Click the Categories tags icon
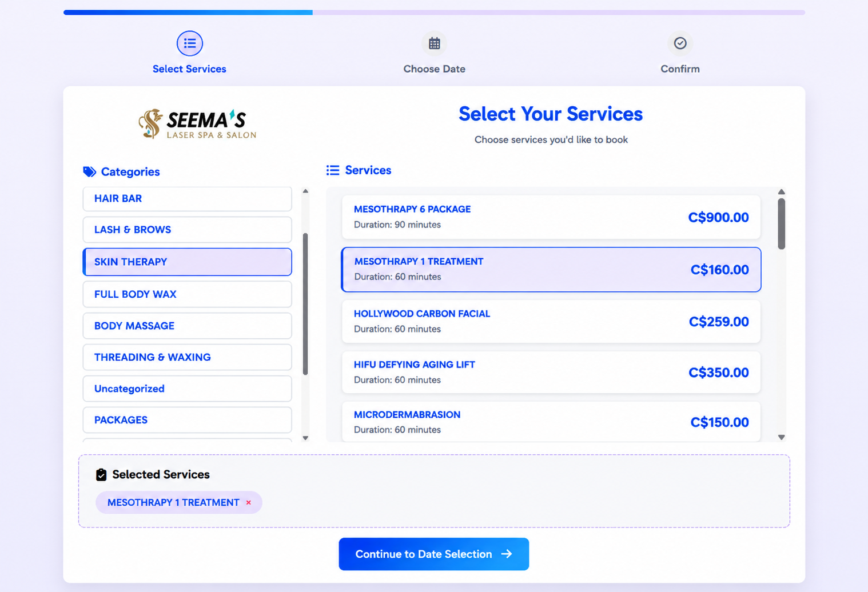Image resolution: width=868 pixels, height=592 pixels. click(89, 171)
